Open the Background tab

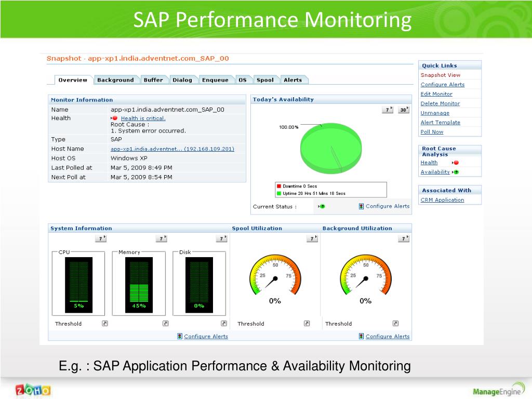[116, 80]
